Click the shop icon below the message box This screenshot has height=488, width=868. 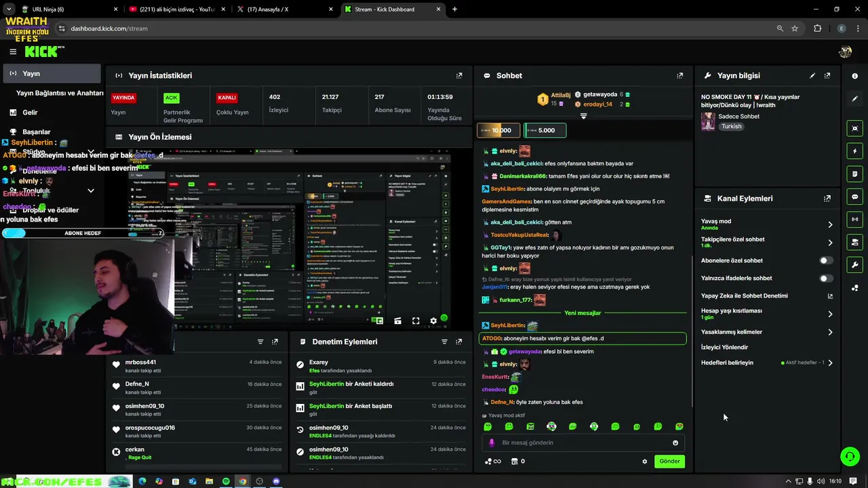click(514, 462)
